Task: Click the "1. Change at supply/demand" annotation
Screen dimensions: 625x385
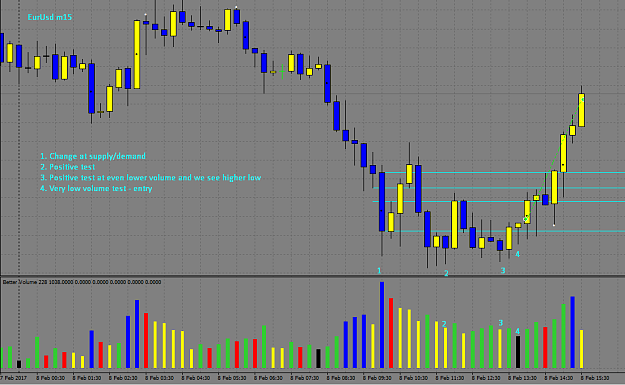Action: click(x=93, y=156)
